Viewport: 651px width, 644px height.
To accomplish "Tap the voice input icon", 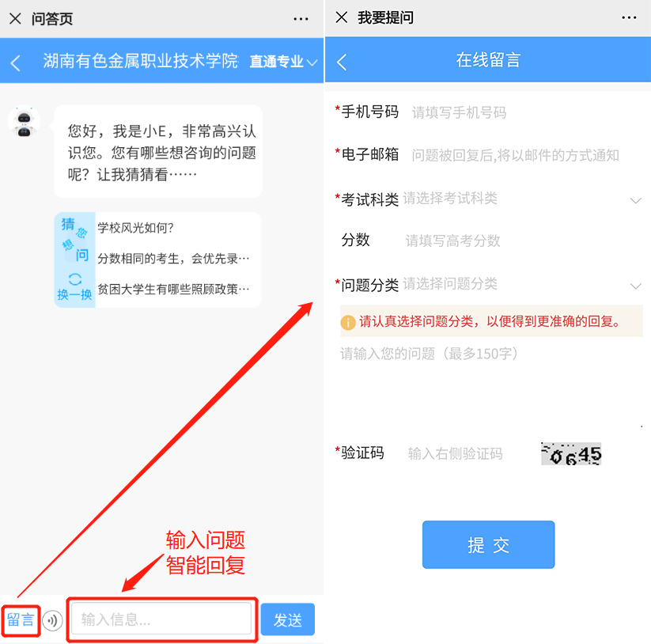I will pyautogui.click(x=52, y=620).
